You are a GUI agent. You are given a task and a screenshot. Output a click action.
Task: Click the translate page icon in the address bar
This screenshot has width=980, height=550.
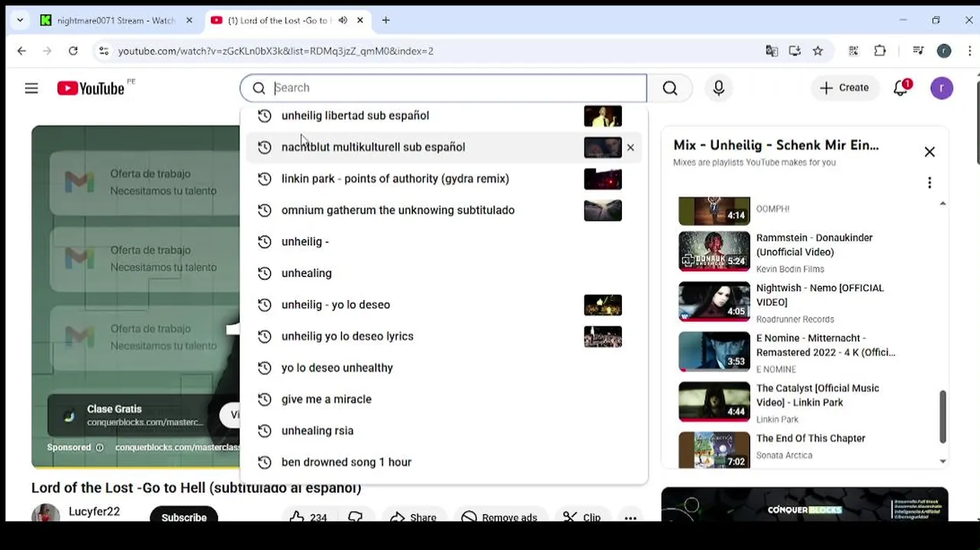[x=772, y=51]
